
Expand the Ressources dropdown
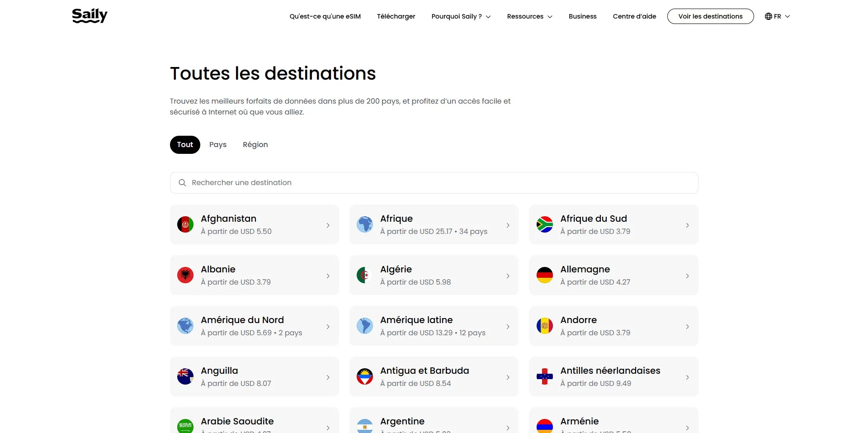click(530, 16)
